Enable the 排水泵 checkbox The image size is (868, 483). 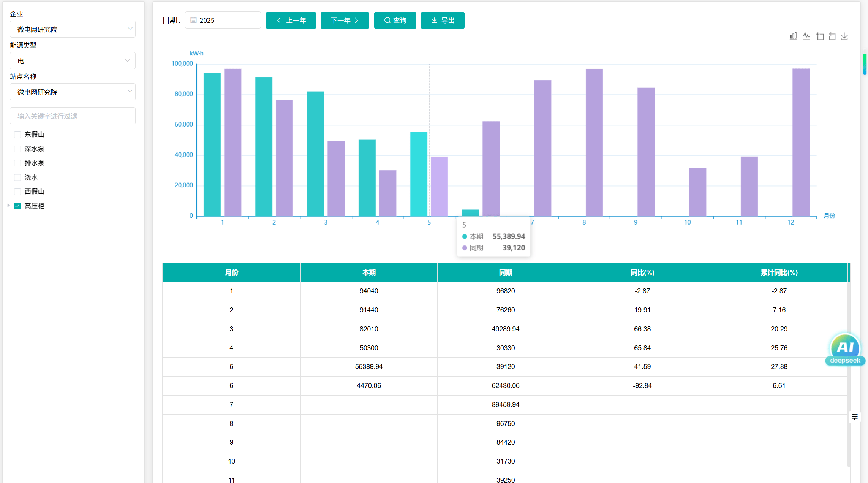17,163
